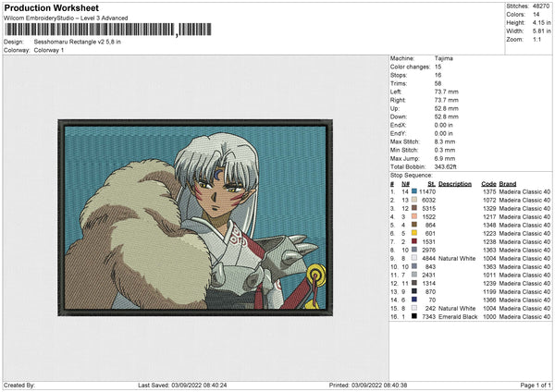Click the Code column header
The height and width of the screenshot is (392, 555).
click(488, 183)
